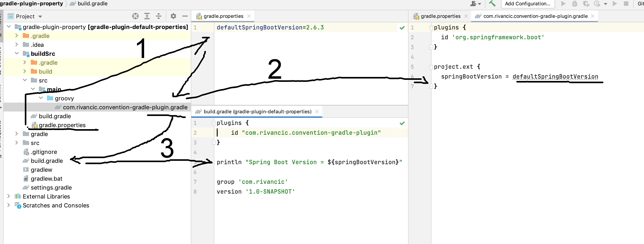Run with coverage (shield icon)

586,4
